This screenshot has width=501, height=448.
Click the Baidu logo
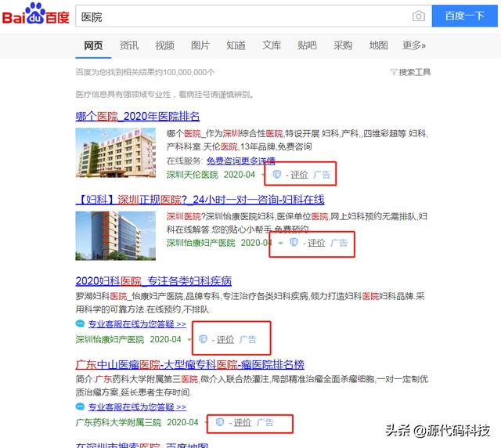coord(36,14)
